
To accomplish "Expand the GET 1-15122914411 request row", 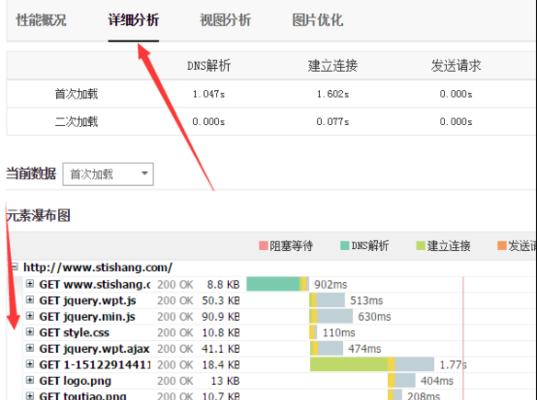I will pyautogui.click(x=30, y=364).
